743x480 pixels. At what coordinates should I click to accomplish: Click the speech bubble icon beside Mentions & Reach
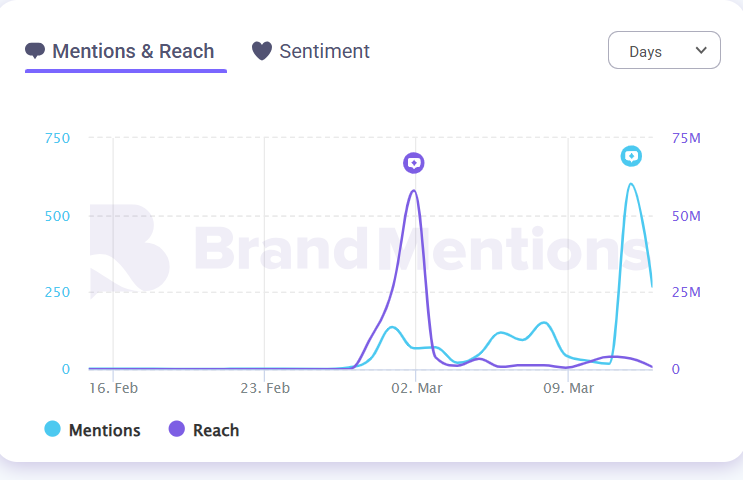(x=36, y=51)
